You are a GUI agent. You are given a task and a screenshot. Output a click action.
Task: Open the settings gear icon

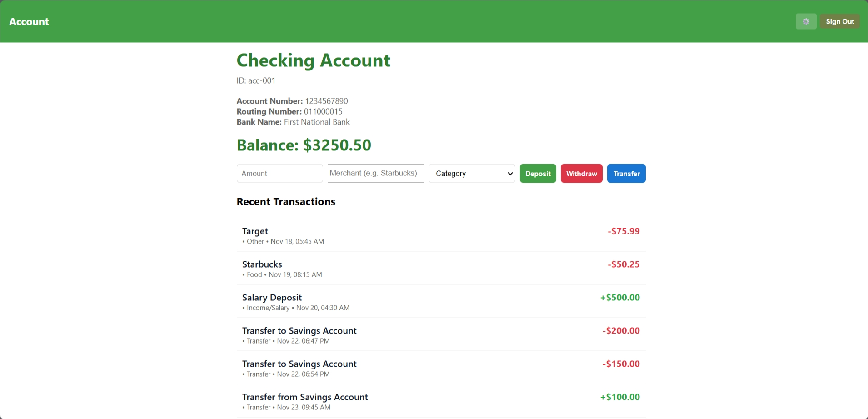pos(806,21)
